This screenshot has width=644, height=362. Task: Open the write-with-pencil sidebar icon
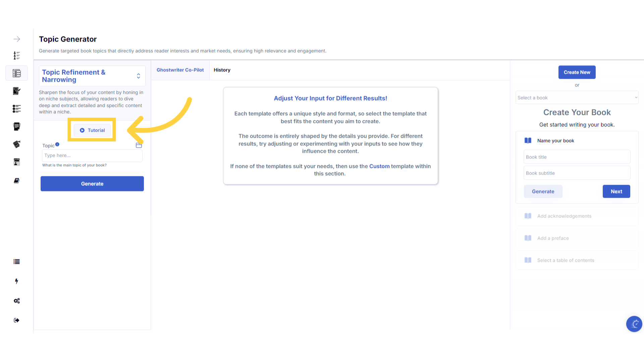click(17, 91)
